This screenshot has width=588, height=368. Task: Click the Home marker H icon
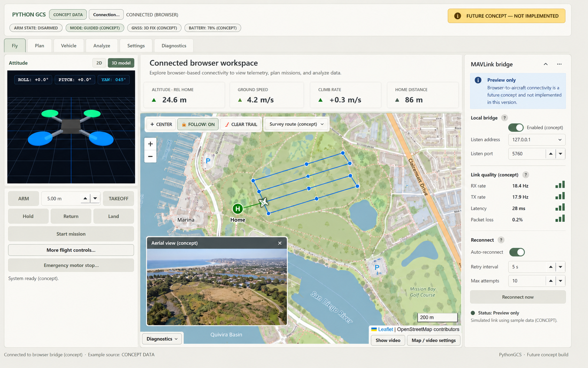(238, 208)
